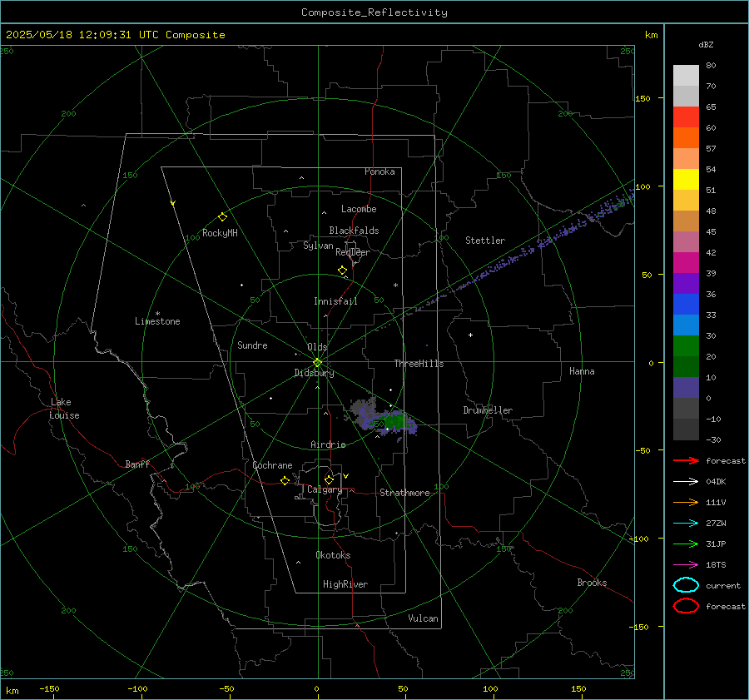Viewport: 749px width, 700px height.
Task: Click the RockyMH label
Action: tap(220, 233)
